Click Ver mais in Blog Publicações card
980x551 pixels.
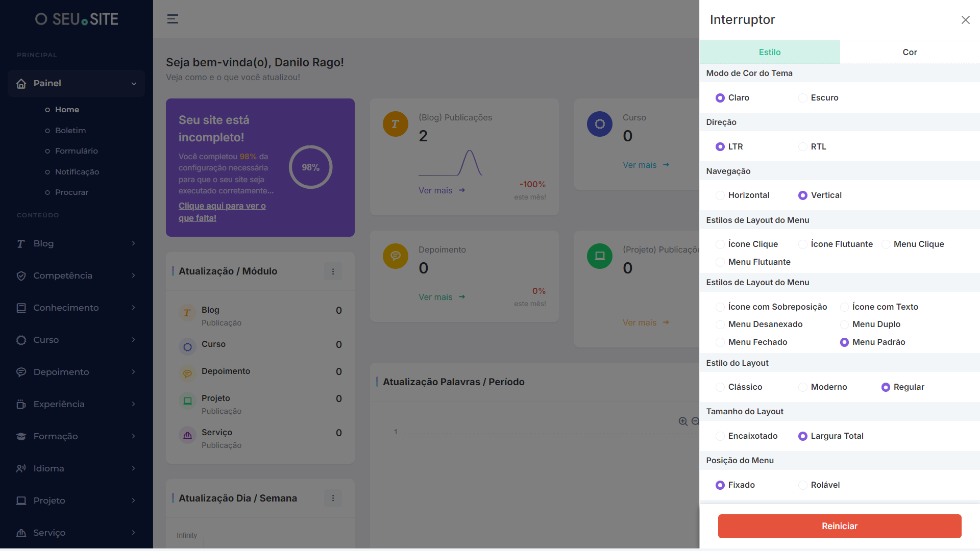coord(442,190)
